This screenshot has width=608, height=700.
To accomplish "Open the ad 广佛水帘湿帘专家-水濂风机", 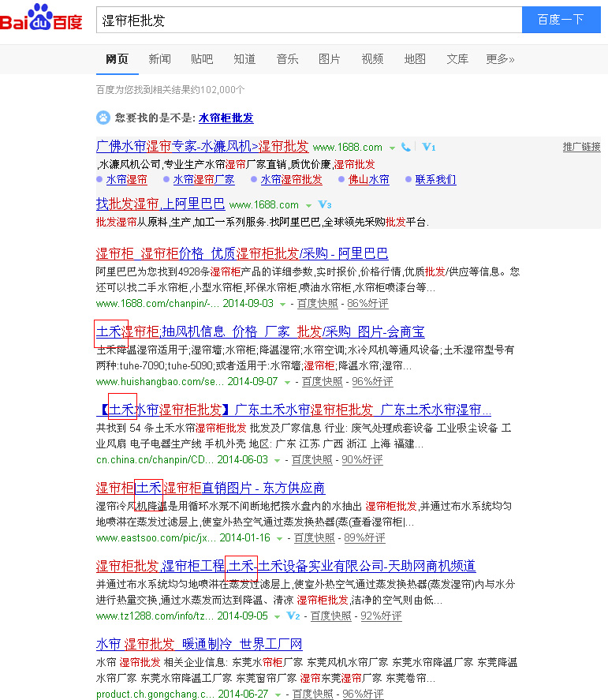I will coord(203,146).
